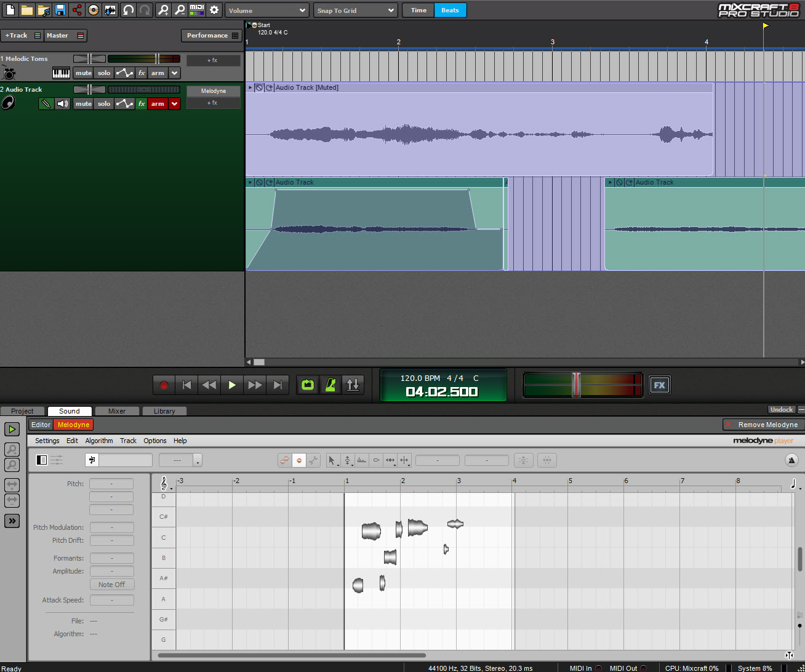805x672 pixels.
Task: Click the green play icon in Sound panel
Action: pyautogui.click(x=12, y=429)
